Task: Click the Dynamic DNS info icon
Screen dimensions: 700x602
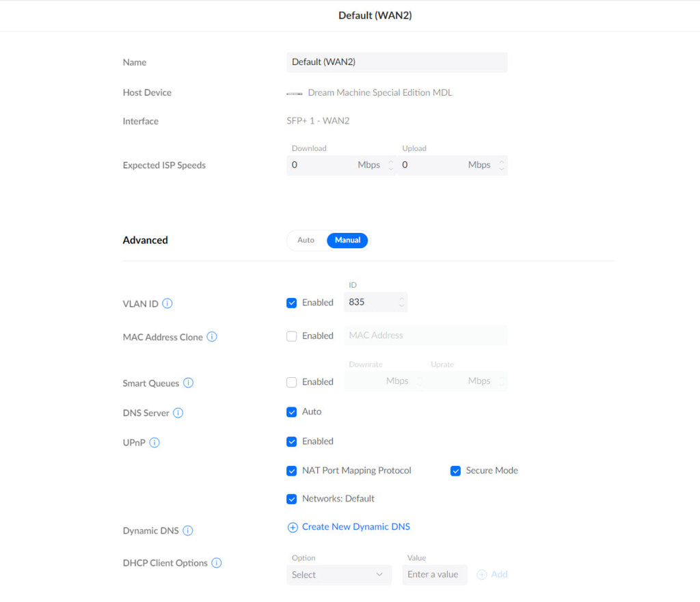Action: (x=188, y=531)
